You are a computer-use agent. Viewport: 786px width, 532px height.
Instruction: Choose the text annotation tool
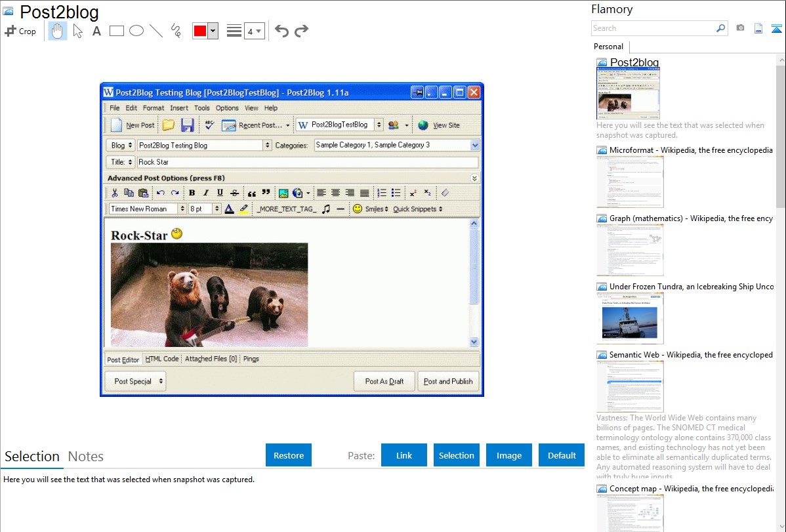96,31
